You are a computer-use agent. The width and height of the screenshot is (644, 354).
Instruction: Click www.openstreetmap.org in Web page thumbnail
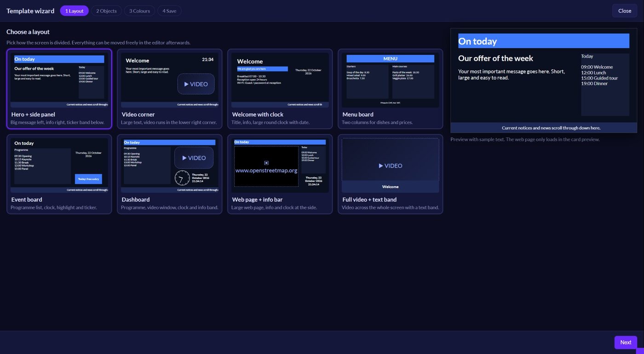[x=266, y=170]
